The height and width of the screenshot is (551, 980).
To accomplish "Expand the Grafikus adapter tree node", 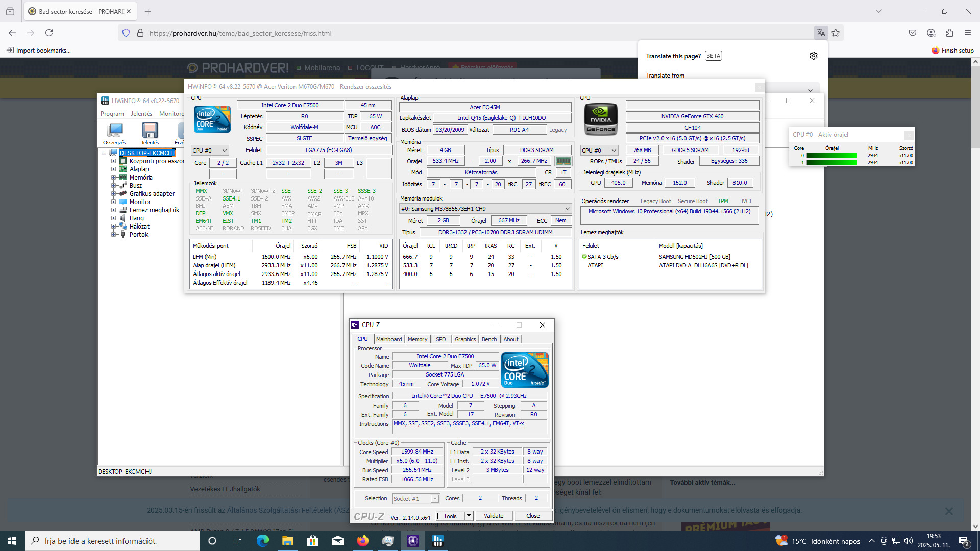I will coord(114,194).
